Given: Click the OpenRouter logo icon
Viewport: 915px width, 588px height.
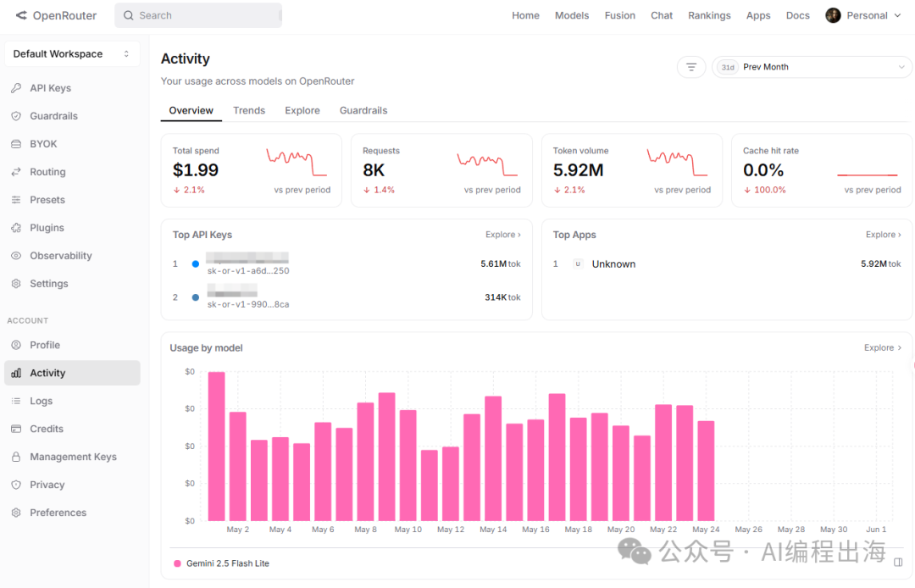Looking at the screenshot, I should click(x=21, y=15).
